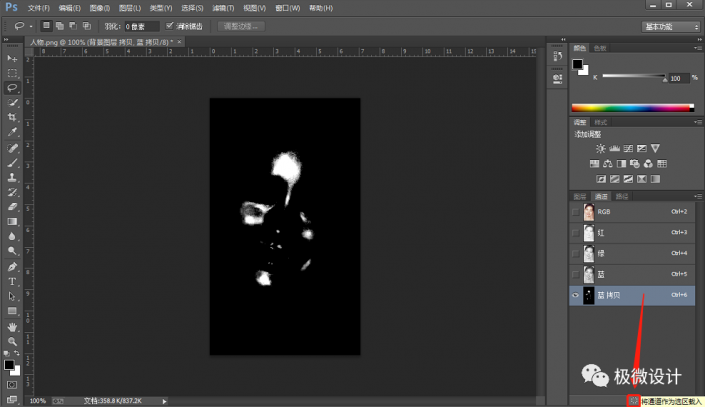Select the Hand tool
Screen dimensions: 705x407
pos(13,326)
